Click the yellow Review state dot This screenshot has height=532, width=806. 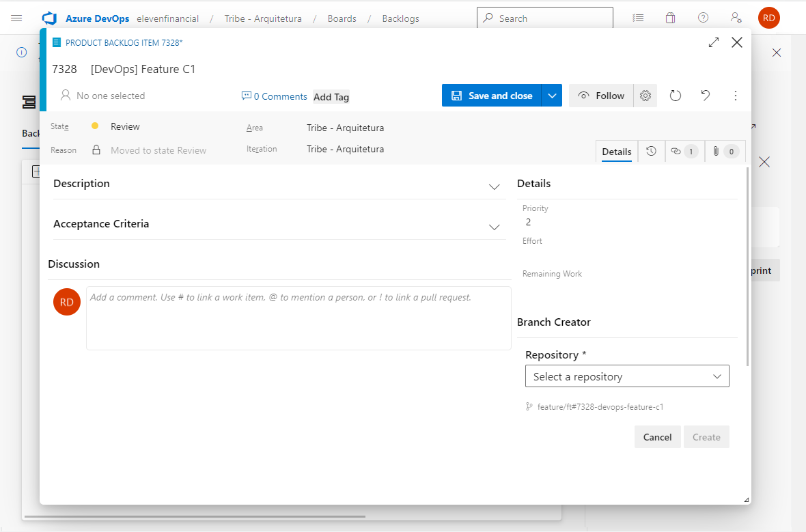(x=95, y=126)
